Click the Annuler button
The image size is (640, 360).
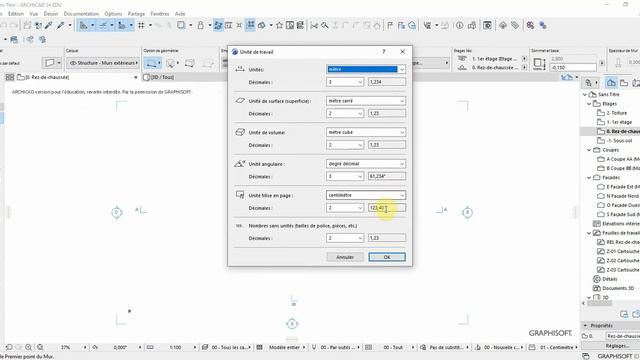coord(345,257)
